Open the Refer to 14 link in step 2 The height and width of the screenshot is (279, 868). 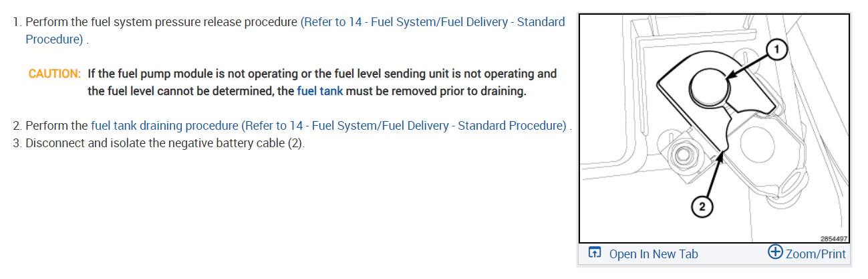point(404,125)
